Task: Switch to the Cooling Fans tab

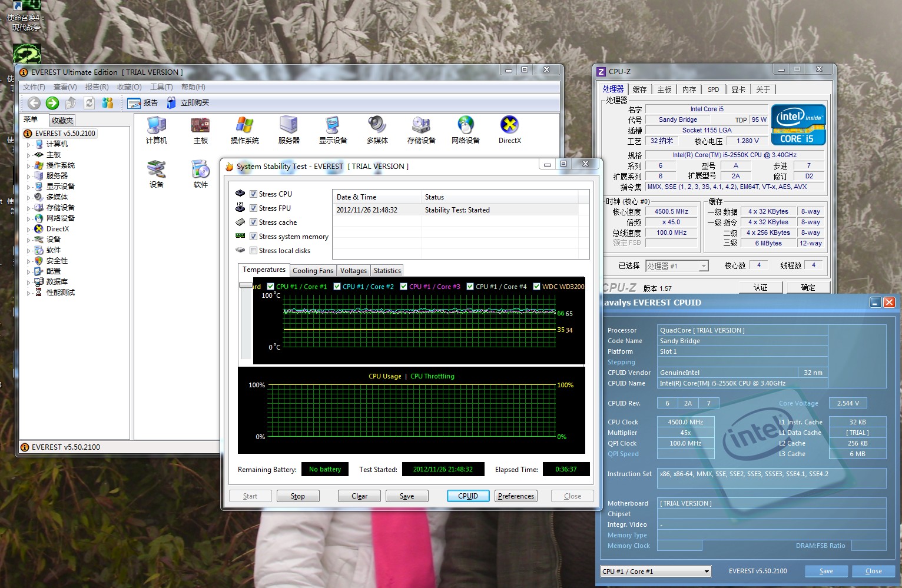Action: pos(313,271)
